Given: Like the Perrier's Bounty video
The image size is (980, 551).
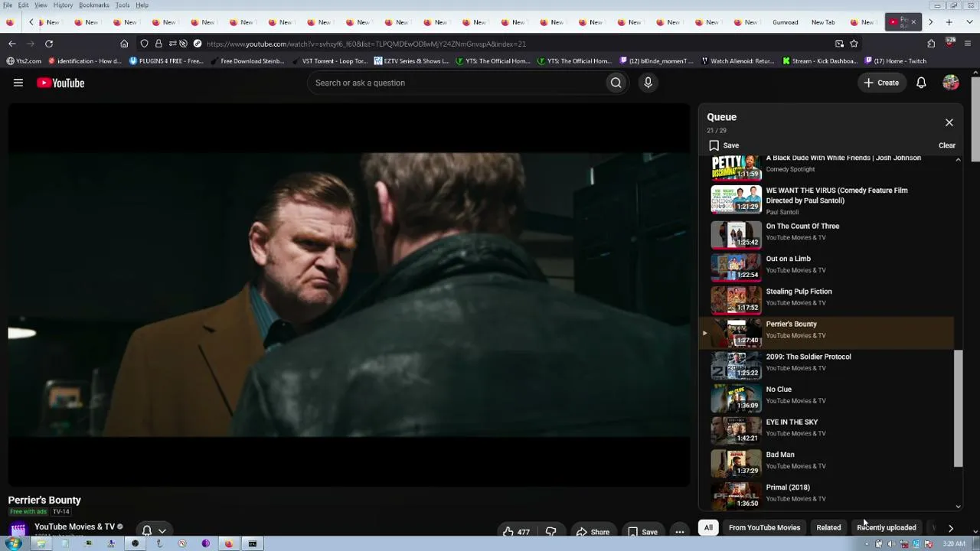Looking at the screenshot, I should click(x=517, y=532).
